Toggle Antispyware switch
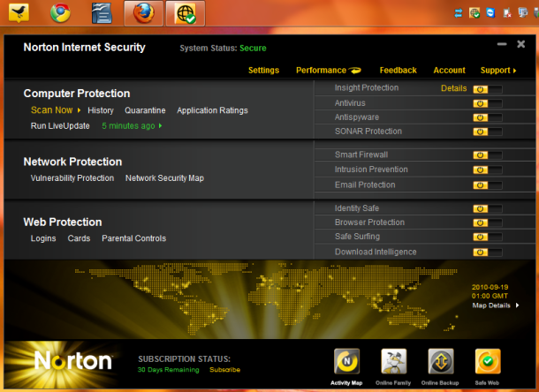 point(488,117)
